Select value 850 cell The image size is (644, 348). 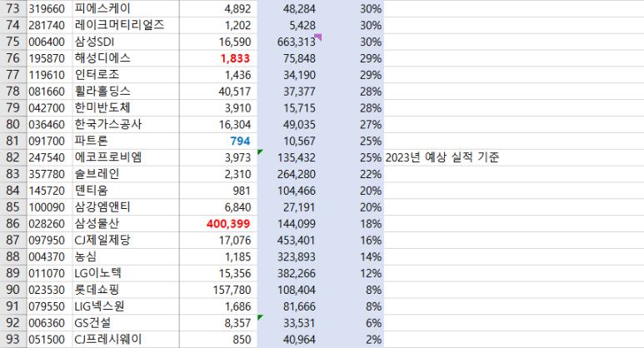(x=218, y=340)
